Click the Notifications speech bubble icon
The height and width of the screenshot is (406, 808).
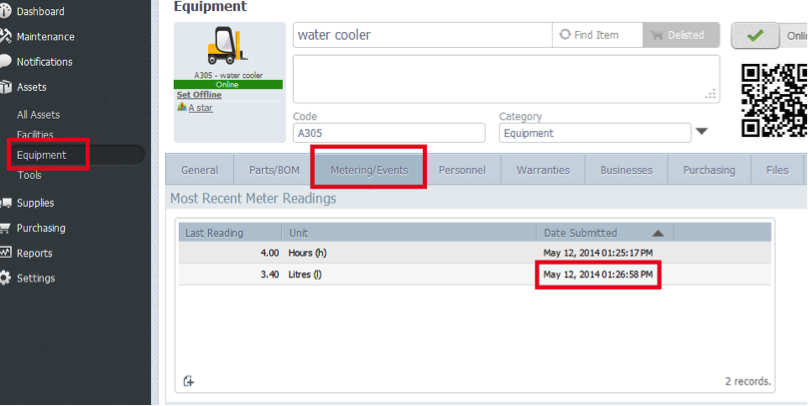(5, 61)
